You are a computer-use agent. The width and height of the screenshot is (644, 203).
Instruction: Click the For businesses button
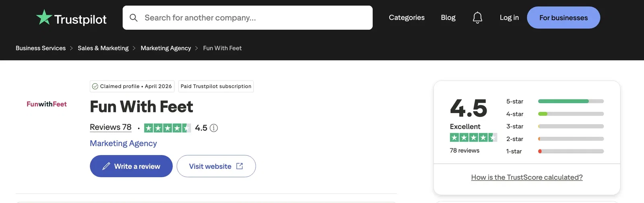(563, 18)
